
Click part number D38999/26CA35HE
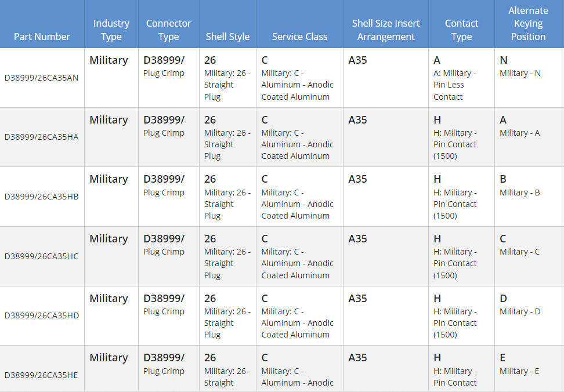coord(41,375)
